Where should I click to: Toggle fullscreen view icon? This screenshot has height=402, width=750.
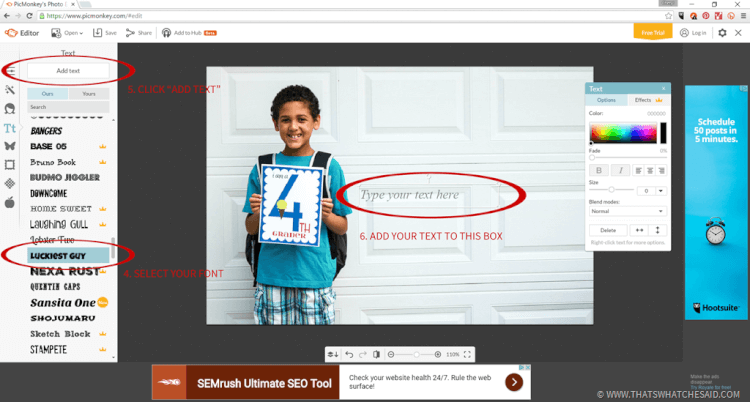(467, 354)
